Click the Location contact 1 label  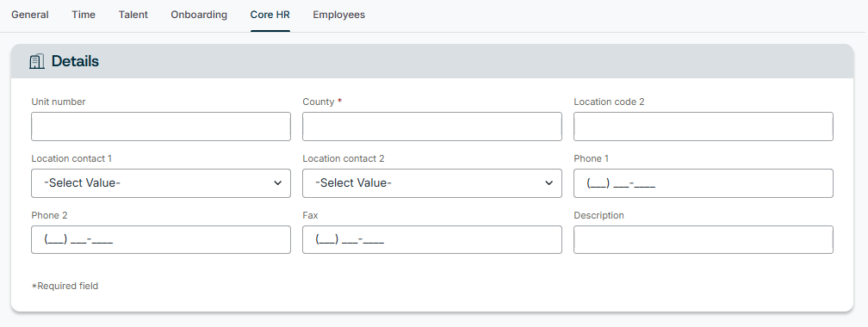point(71,159)
